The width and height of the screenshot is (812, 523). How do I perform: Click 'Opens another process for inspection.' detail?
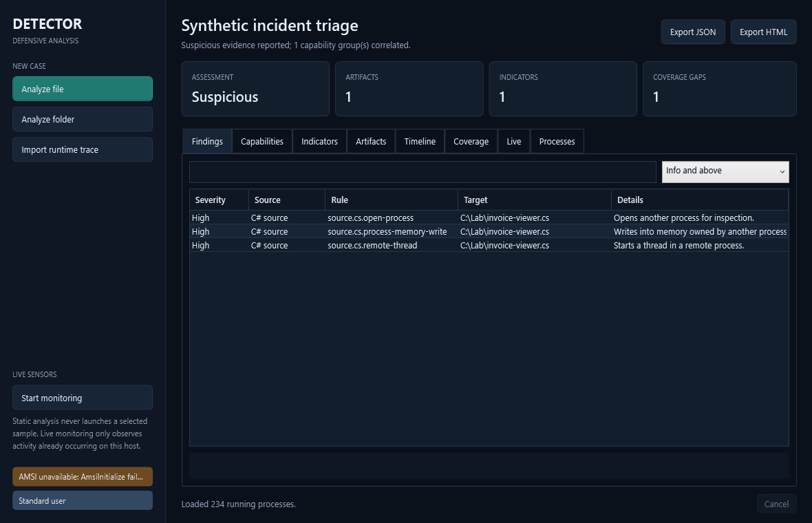(x=683, y=218)
